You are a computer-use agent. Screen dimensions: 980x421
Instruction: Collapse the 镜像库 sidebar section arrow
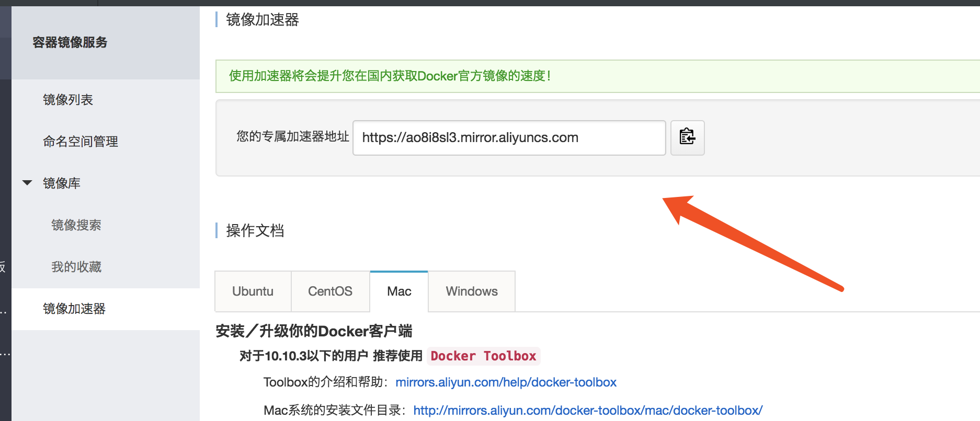click(27, 183)
